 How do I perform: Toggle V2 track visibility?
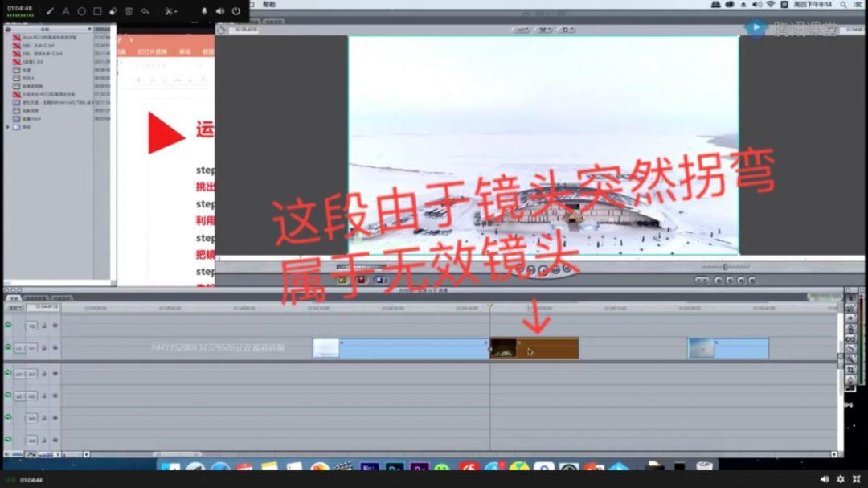[8, 326]
